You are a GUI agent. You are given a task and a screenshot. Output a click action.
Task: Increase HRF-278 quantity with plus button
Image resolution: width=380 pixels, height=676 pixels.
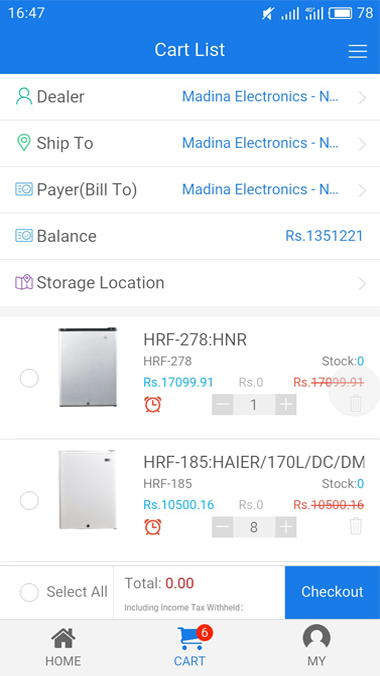pos(286,404)
